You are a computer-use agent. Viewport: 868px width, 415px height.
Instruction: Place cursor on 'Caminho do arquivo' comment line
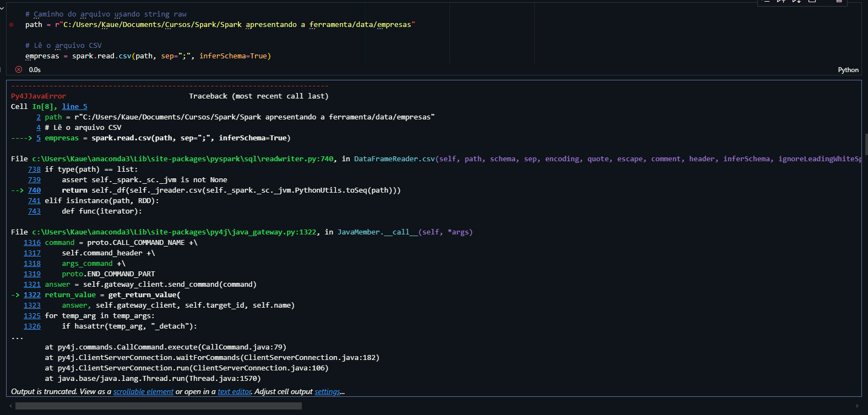click(106, 14)
